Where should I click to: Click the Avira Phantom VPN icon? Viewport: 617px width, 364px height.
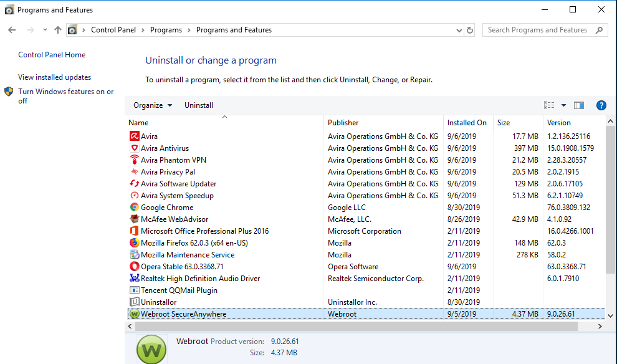(x=134, y=160)
